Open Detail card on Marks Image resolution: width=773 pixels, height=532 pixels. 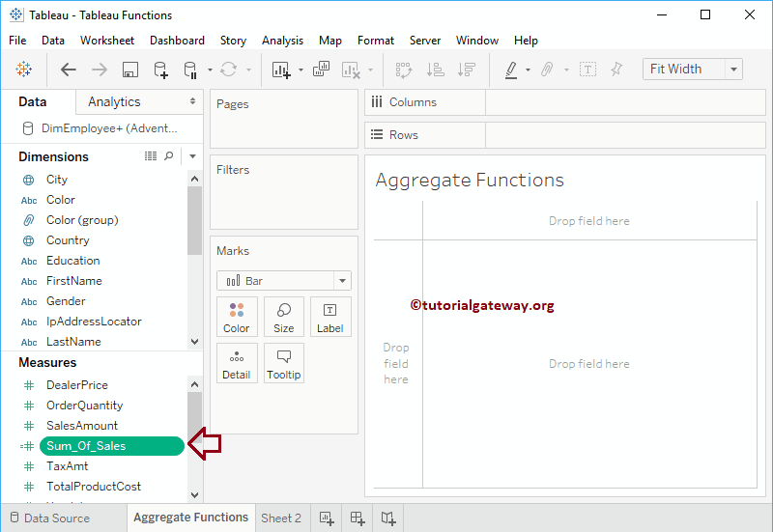[x=237, y=364]
